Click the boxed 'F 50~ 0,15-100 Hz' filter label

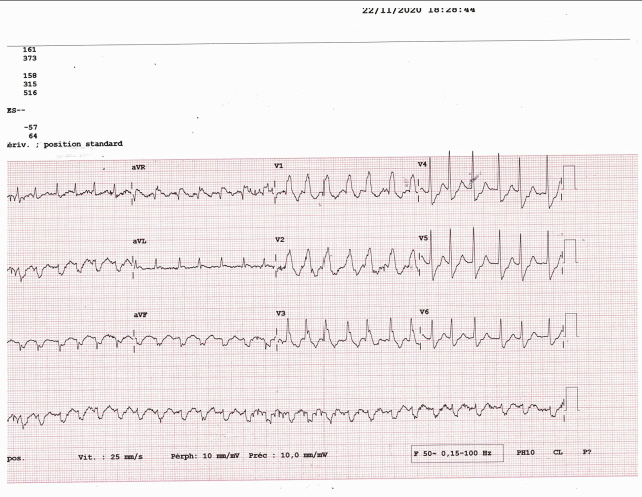click(457, 453)
